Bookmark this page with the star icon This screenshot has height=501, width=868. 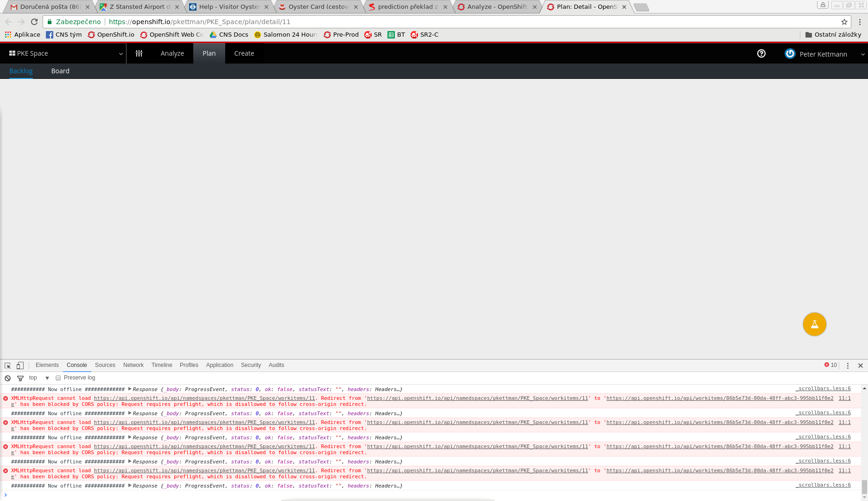click(x=844, y=22)
